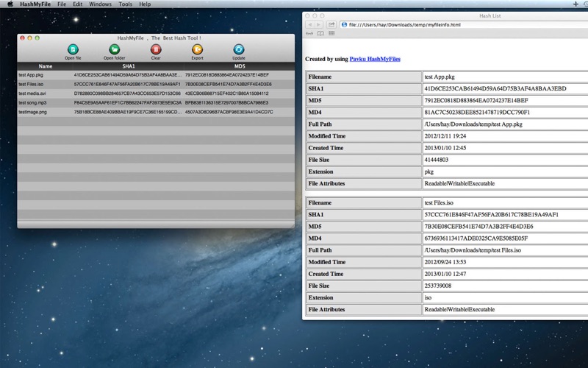This screenshot has height=368, width=588.
Task: Click the globe icon in address bar
Action: pos(344,25)
